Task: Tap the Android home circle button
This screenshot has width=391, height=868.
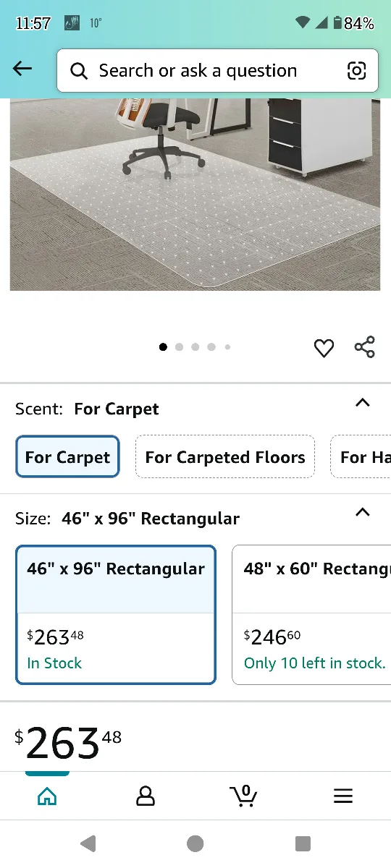Action: pyautogui.click(x=195, y=843)
